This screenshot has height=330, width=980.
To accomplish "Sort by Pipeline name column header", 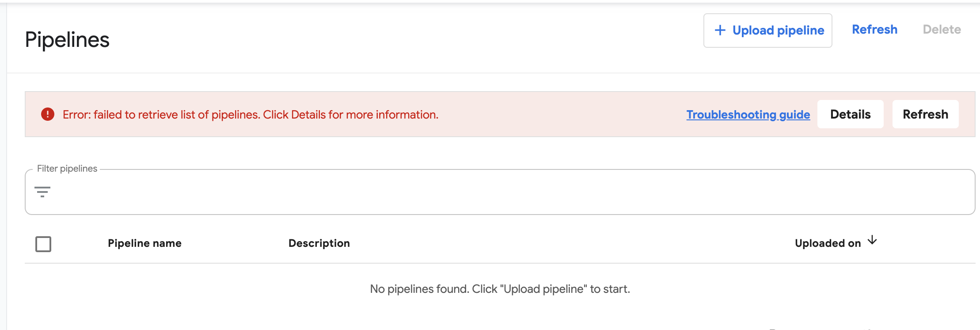I will coord(145,243).
